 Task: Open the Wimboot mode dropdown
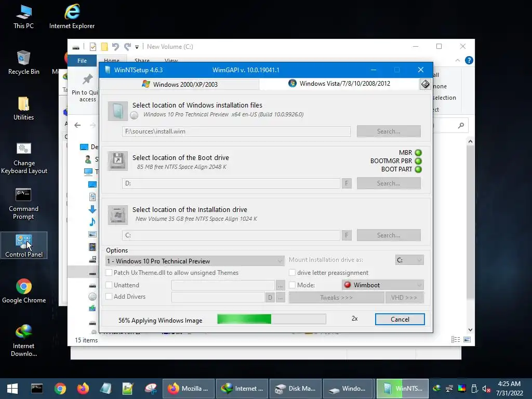click(x=383, y=285)
